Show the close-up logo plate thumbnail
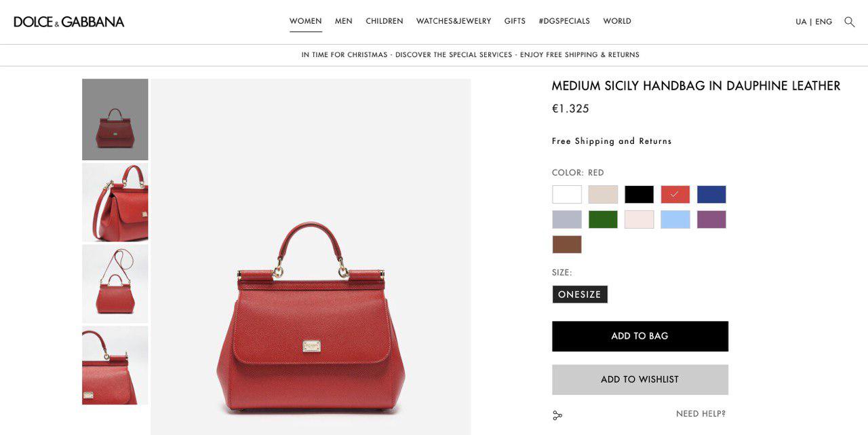868x435 pixels. click(x=115, y=365)
